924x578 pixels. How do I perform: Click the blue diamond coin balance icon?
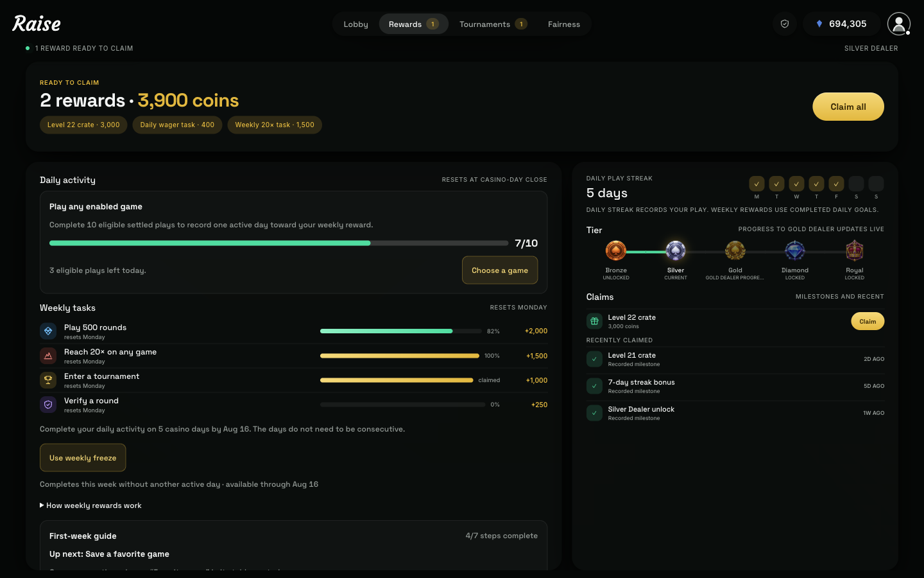pos(819,24)
